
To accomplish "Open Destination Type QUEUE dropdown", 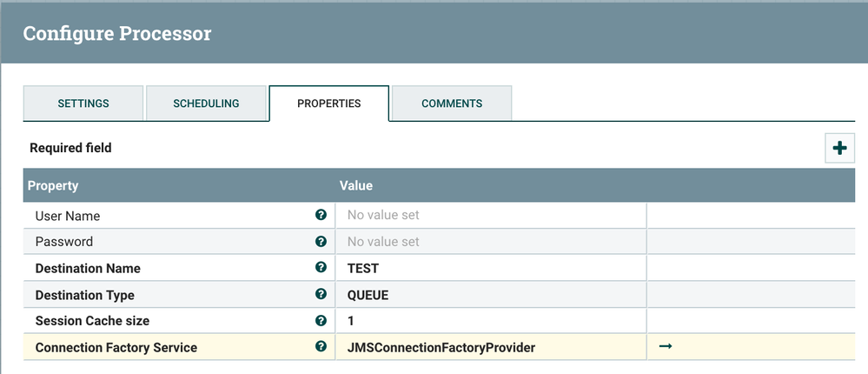I will (x=492, y=295).
